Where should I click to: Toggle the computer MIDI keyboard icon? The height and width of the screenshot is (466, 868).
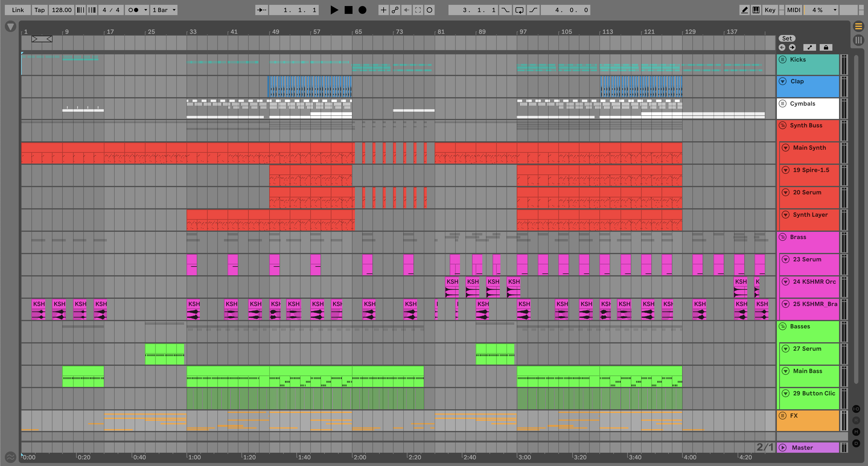coord(756,10)
